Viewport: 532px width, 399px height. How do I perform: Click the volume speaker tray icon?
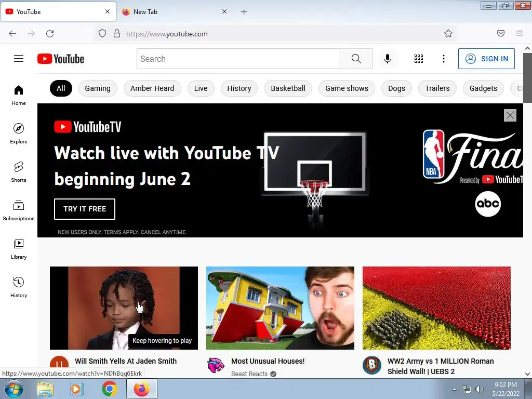point(480,389)
